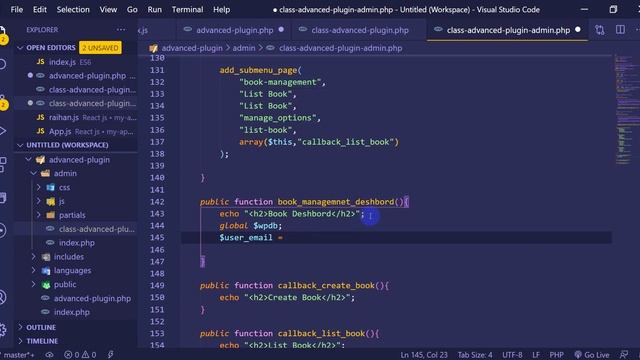Expand the css folder
Viewport: 640px width, 360px height.
(39, 187)
